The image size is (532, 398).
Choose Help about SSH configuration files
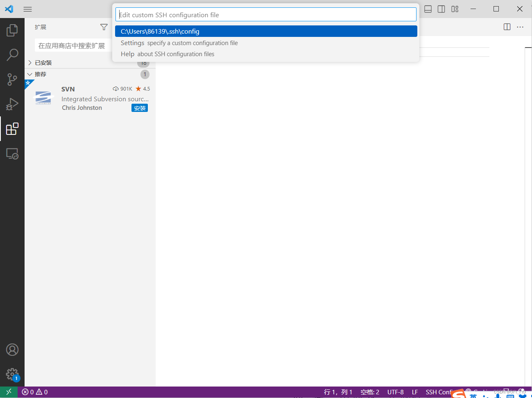266,54
